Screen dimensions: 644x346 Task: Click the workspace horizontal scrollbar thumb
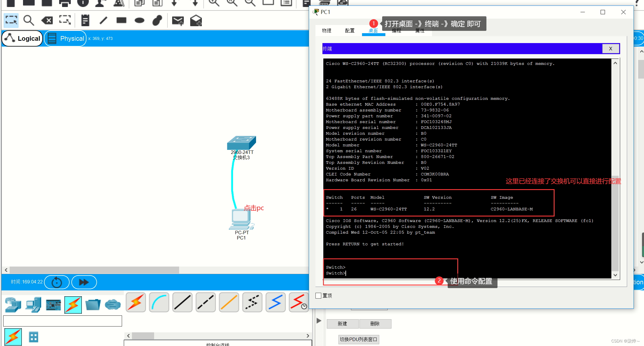tap(94, 270)
